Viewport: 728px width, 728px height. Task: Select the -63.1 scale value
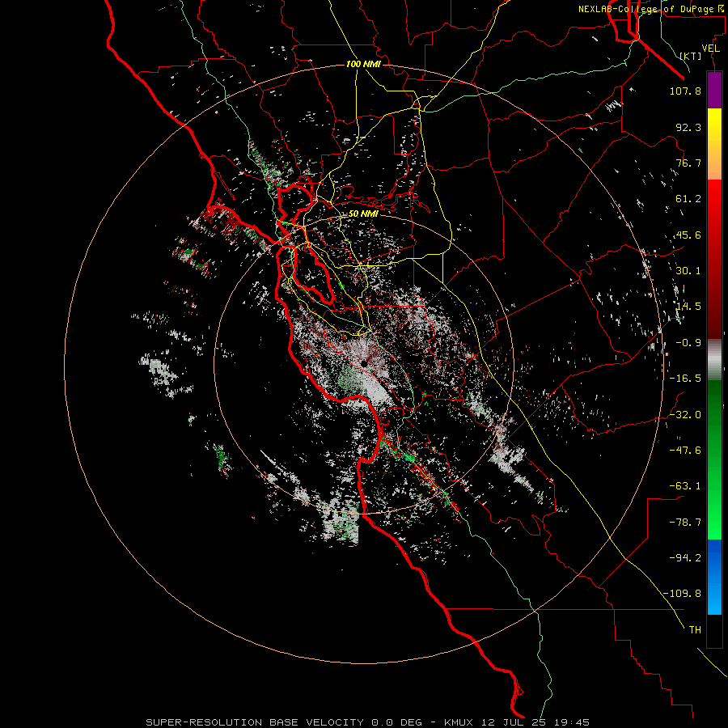(685, 486)
